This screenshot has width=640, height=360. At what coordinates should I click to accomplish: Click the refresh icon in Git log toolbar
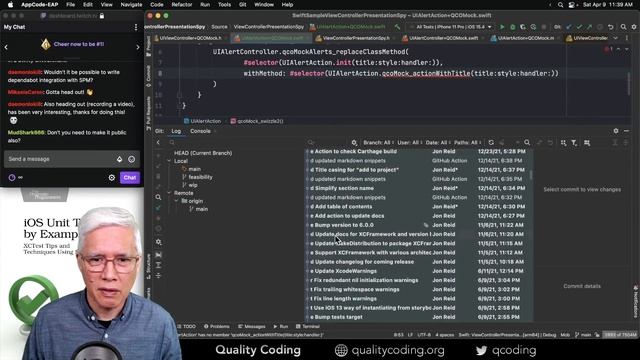(491, 142)
